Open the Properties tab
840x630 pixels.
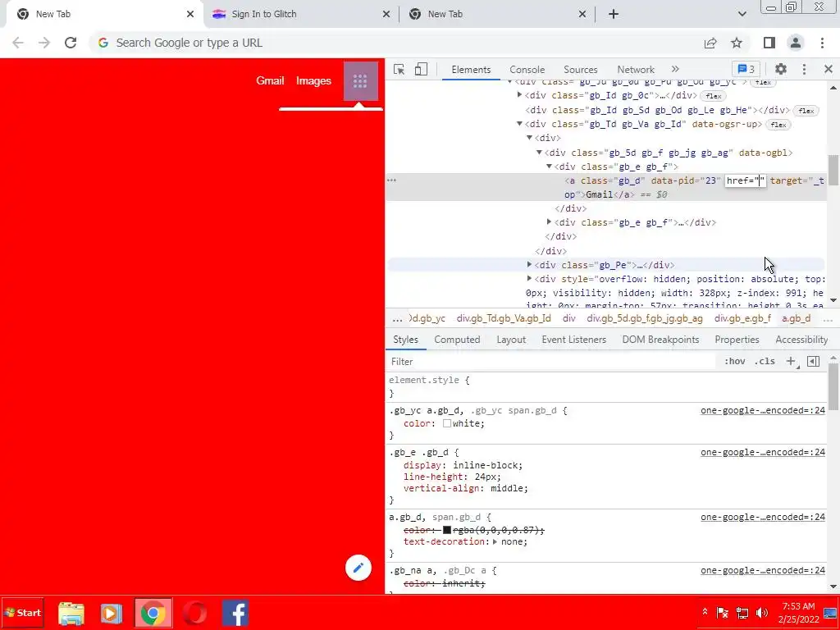coord(737,340)
